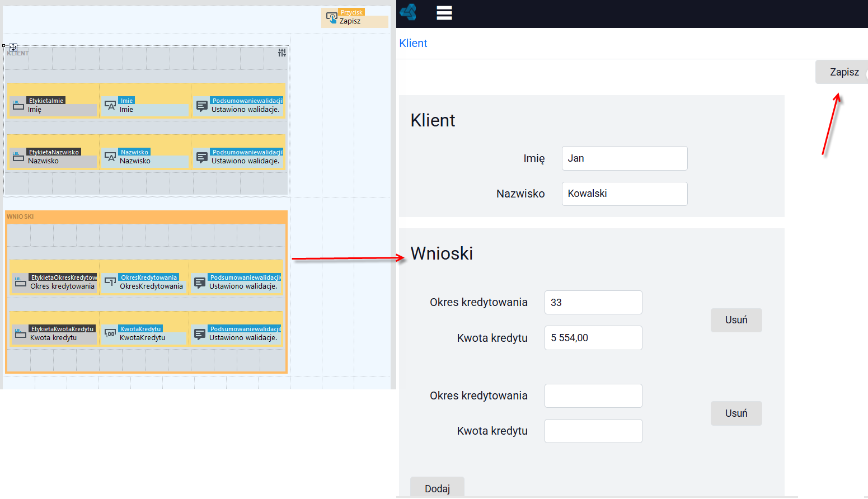Screen dimensions: 868x499
Task: Select the Nazwisko text field component icon
Action: 110,157
